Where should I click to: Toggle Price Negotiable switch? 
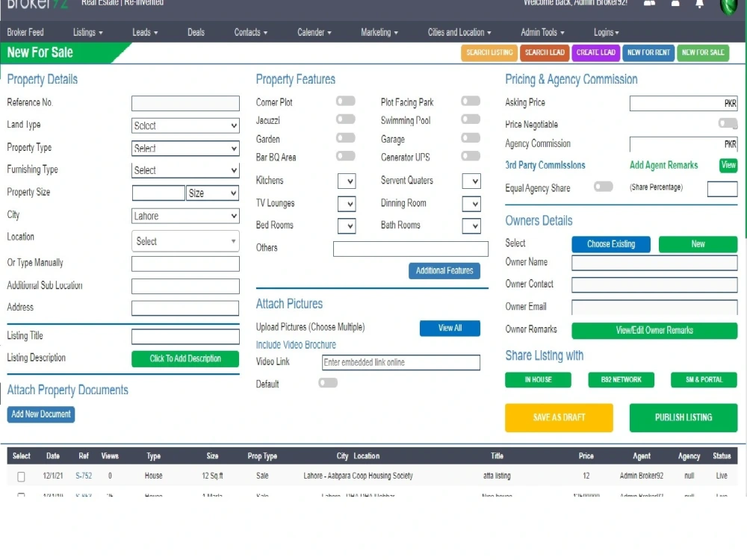tap(728, 123)
